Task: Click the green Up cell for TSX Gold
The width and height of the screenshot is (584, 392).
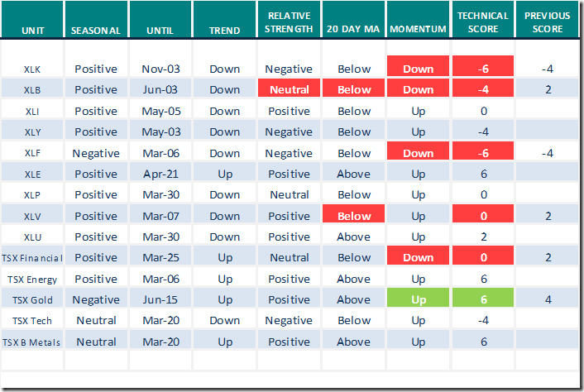Action: [x=418, y=299]
